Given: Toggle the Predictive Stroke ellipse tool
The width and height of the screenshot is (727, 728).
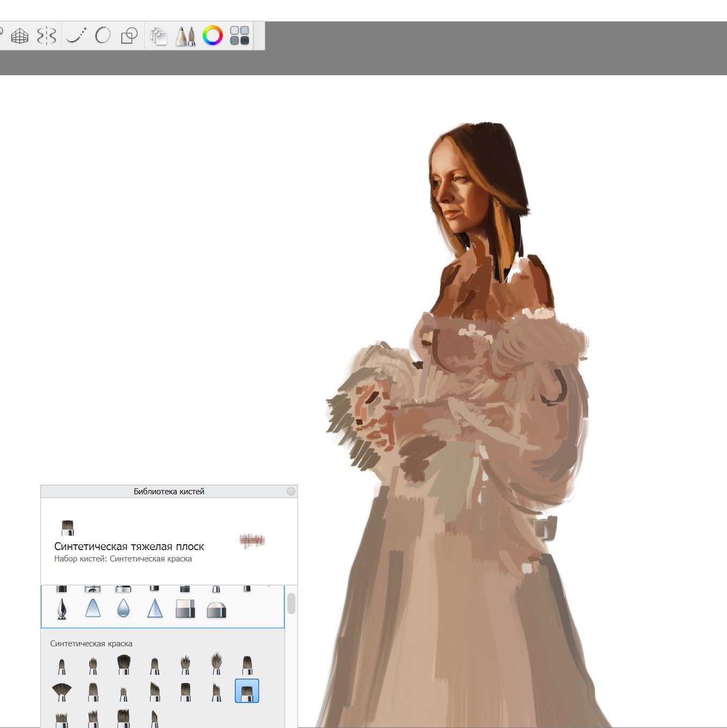Looking at the screenshot, I should pos(103,35).
